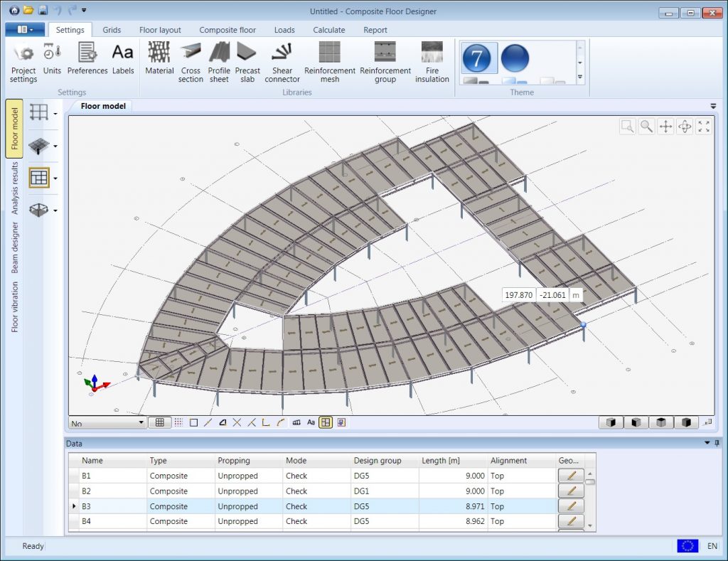Viewport: 728px width, 561px height.
Task: Click the zoom-in magnifier icon above the model
Action: pyautogui.click(x=646, y=126)
